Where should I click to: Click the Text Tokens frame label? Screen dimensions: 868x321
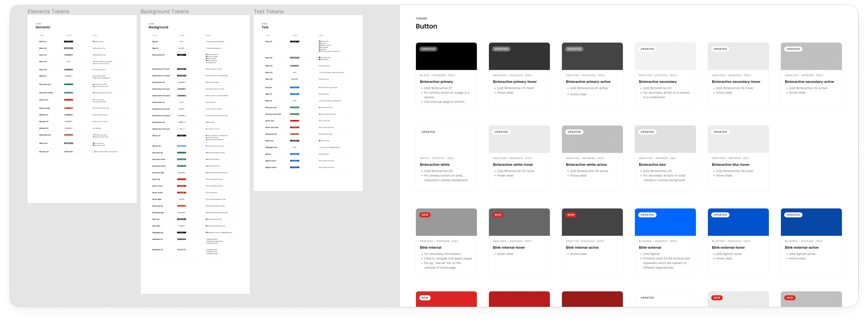pos(269,11)
